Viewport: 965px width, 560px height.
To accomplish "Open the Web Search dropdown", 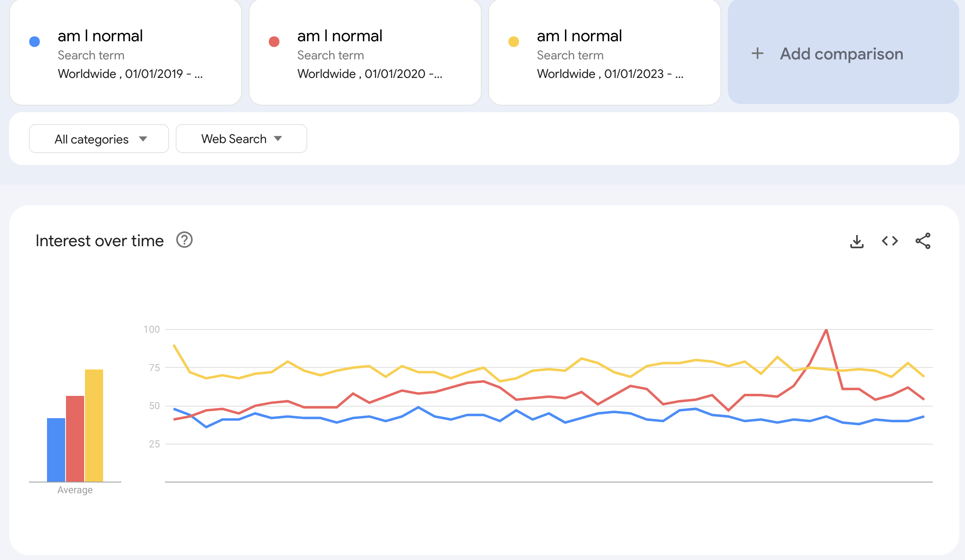I will [241, 139].
